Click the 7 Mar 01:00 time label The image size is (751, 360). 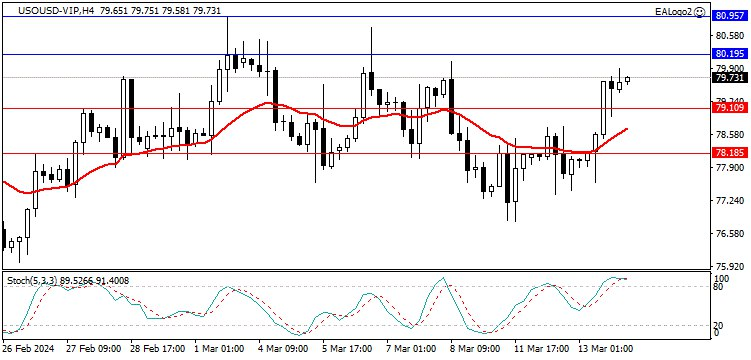(x=411, y=348)
